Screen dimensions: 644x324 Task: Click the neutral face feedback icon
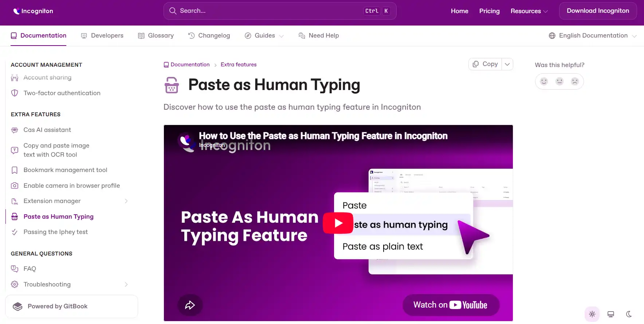559,81
